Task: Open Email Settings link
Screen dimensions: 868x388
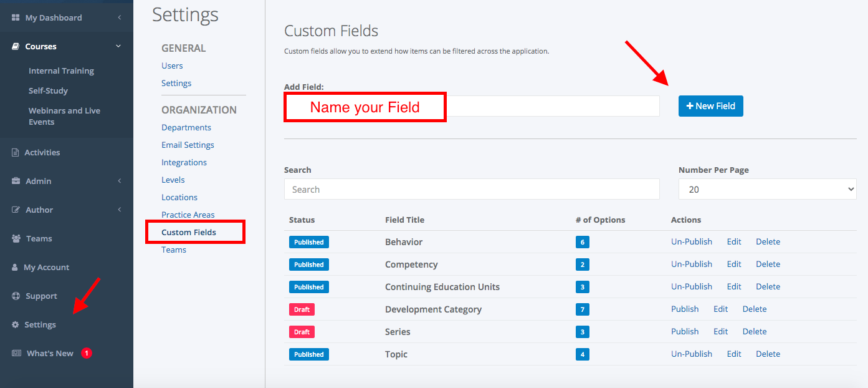Action: pos(188,145)
